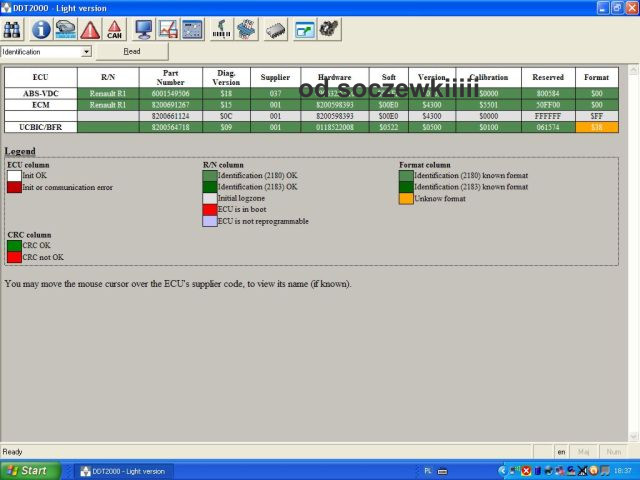
Task: Click the Reserved column header
Action: coord(548,78)
